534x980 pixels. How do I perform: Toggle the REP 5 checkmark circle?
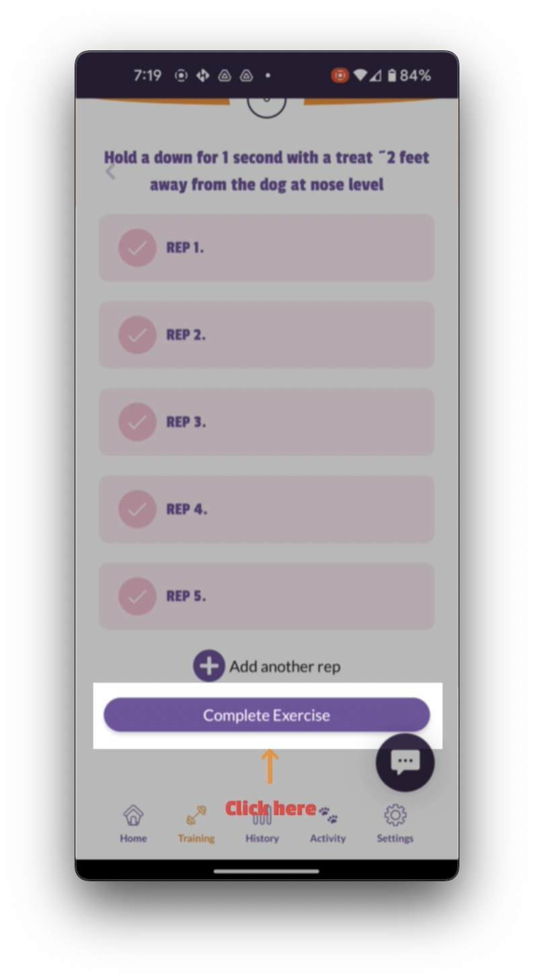click(x=137, y=596)
